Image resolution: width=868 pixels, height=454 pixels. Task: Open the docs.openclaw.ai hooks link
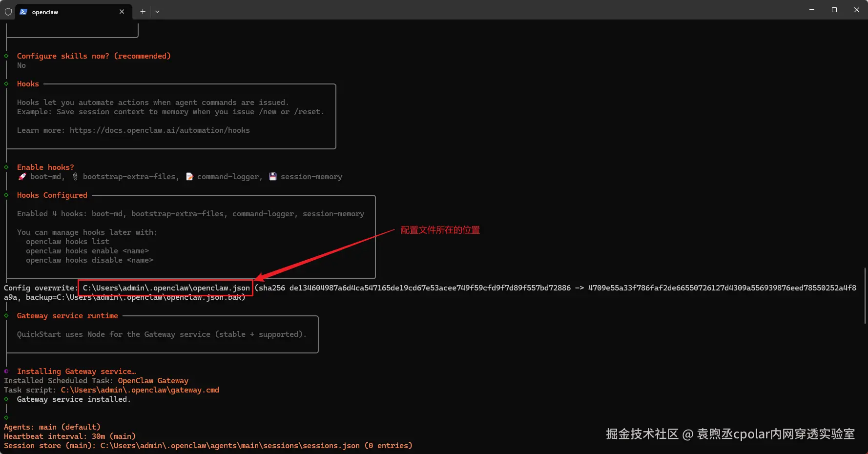tap(160, 130)
